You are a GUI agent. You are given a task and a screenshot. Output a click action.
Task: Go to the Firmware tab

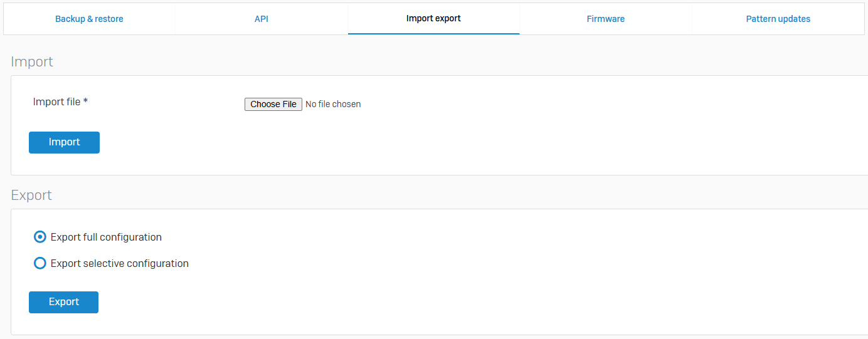point(605,19)
